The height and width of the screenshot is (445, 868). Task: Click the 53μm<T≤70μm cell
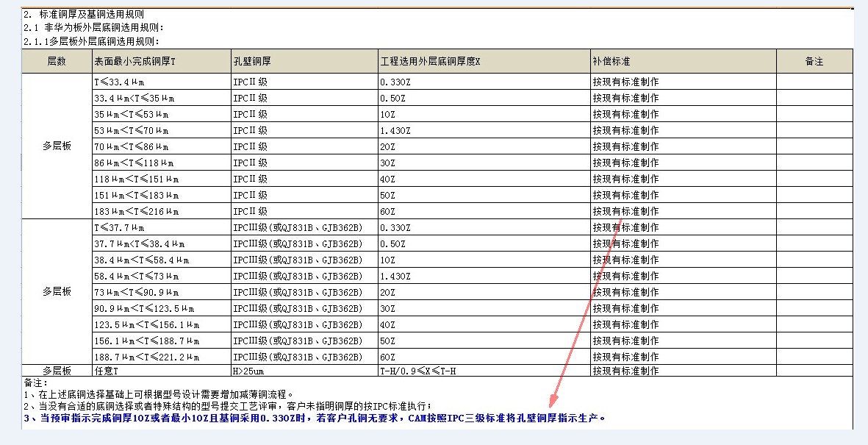162,130
